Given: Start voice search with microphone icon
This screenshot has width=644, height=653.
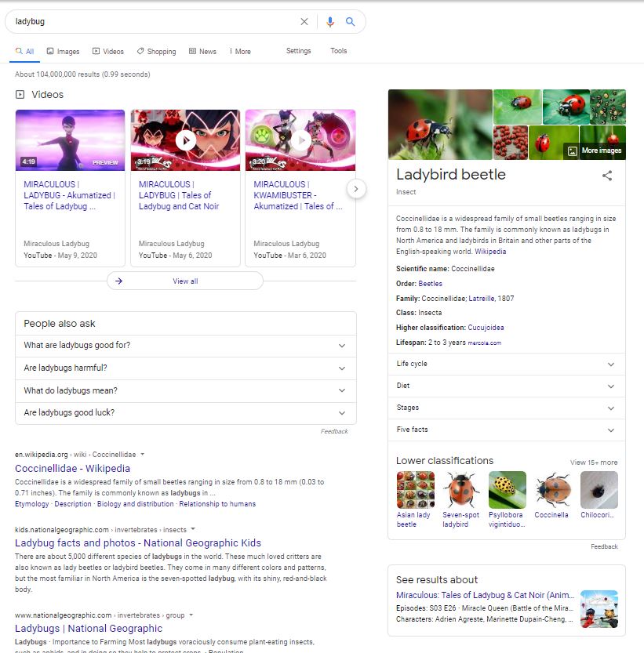Looking at the screenshot, I should pos(329,22).
